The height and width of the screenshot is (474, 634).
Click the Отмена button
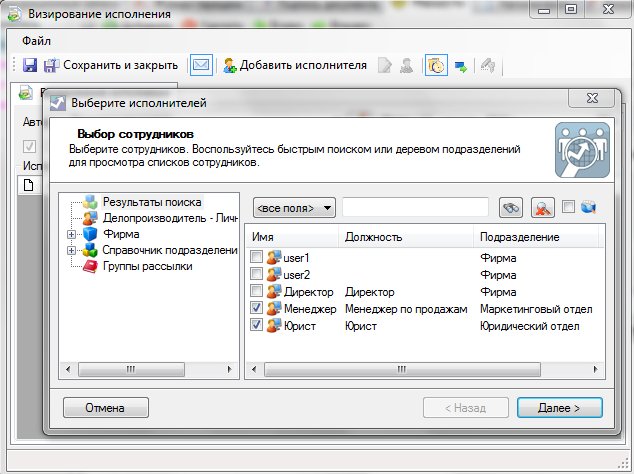[x=105, y=408]
